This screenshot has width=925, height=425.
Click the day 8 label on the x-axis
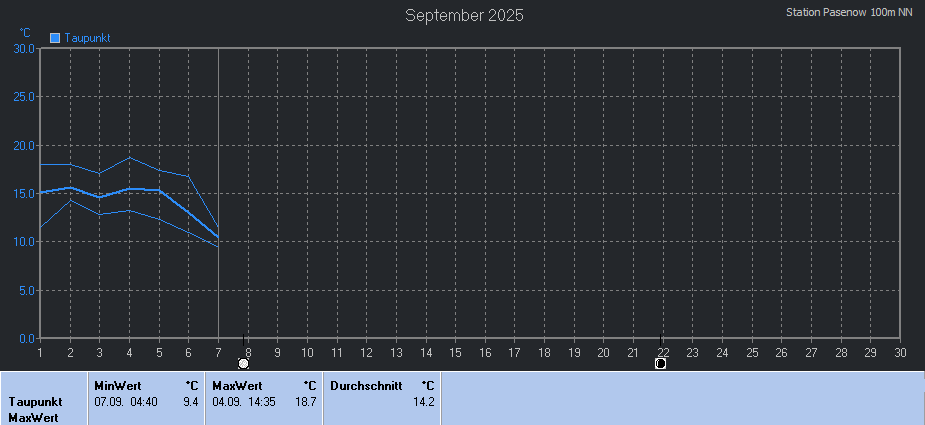tap(248, 352)
